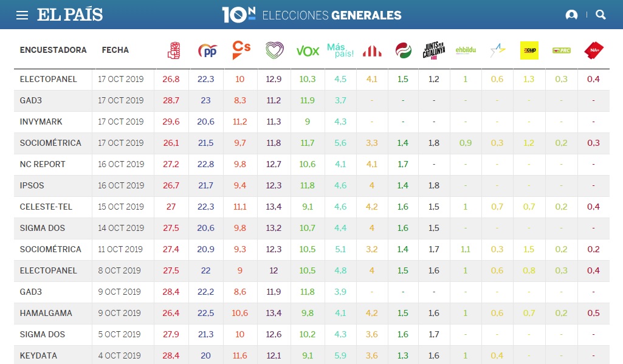The height and width of the screenshot is (364, 623).
Task: Open the 10N Elecciones Generales section
Action: [x=311, y=15]
